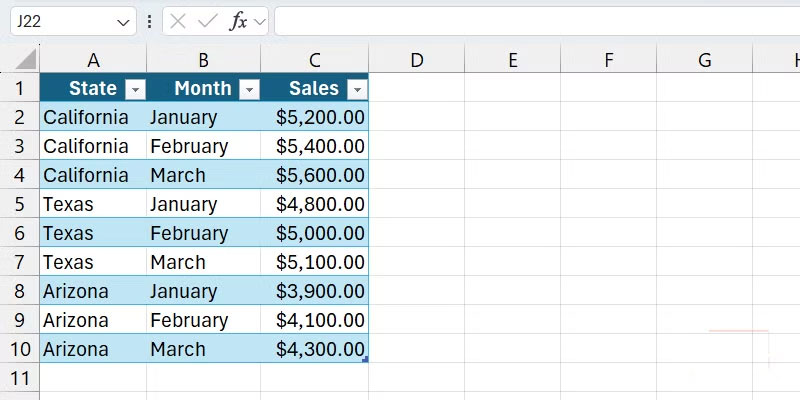This screenshot has width=800, height=400.
Task: Select column A header
Action: (93, 60)
